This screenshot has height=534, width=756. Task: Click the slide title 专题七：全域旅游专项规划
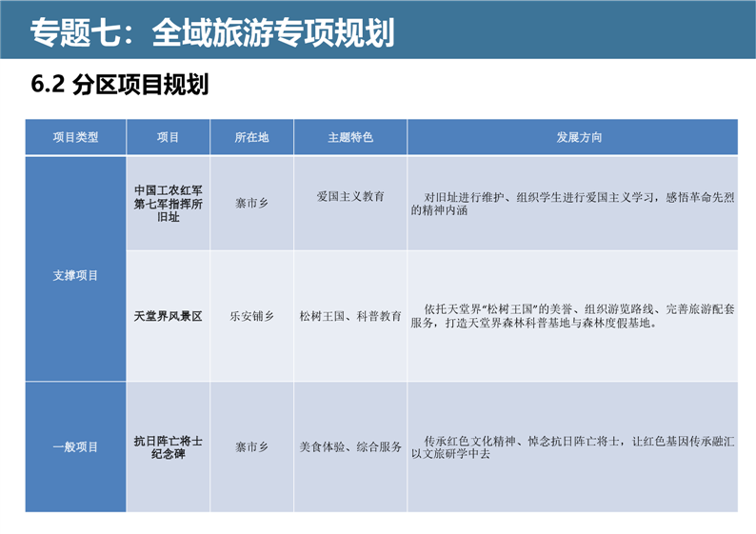click(212, 32)
